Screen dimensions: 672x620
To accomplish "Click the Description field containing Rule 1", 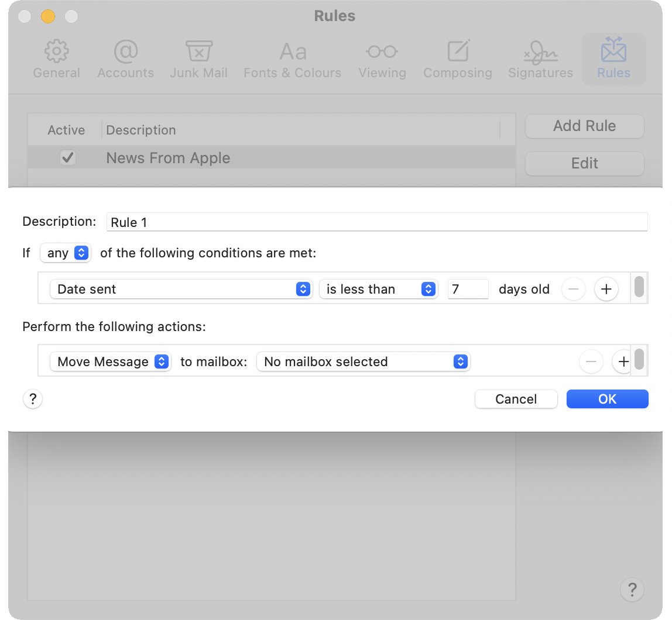I will 377,222.
